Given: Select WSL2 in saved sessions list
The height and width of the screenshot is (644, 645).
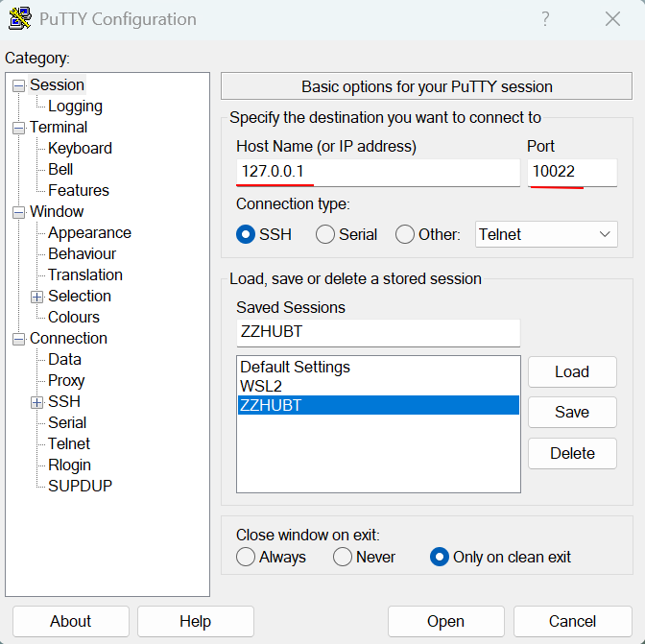Looking at the screenshot, I should pyautogui.click(x=378, y=386).
